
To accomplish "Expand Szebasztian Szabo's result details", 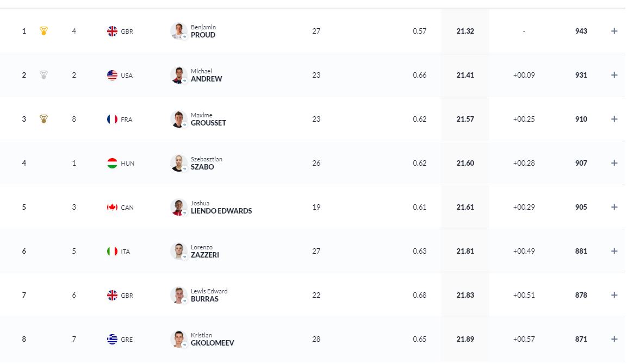I will (614, 163).
